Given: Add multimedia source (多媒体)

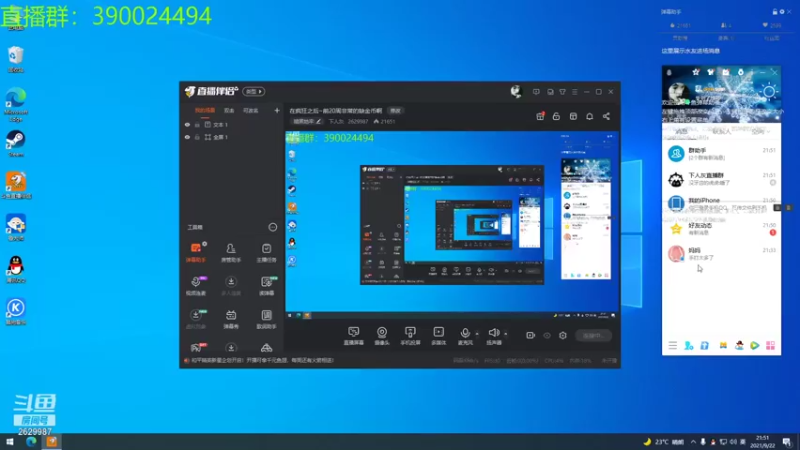Looking at the screenshot, I should [438, 336].
